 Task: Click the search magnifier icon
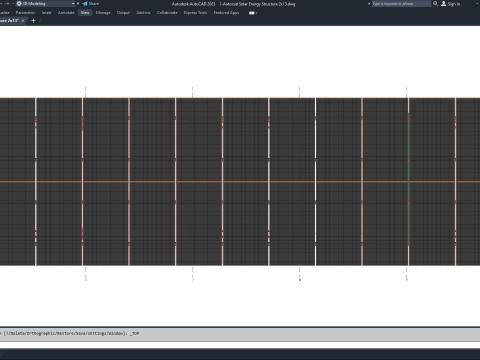point(435,4)
